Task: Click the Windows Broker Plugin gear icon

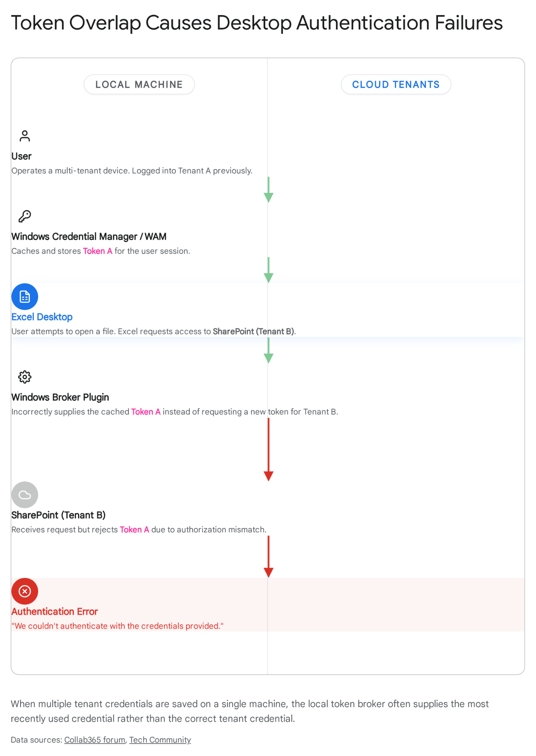Action: (x=25, y=377)
